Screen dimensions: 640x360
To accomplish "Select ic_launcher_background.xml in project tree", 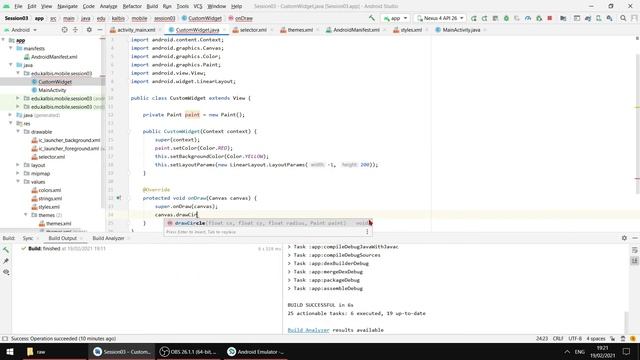I will [x=69, y=140].
